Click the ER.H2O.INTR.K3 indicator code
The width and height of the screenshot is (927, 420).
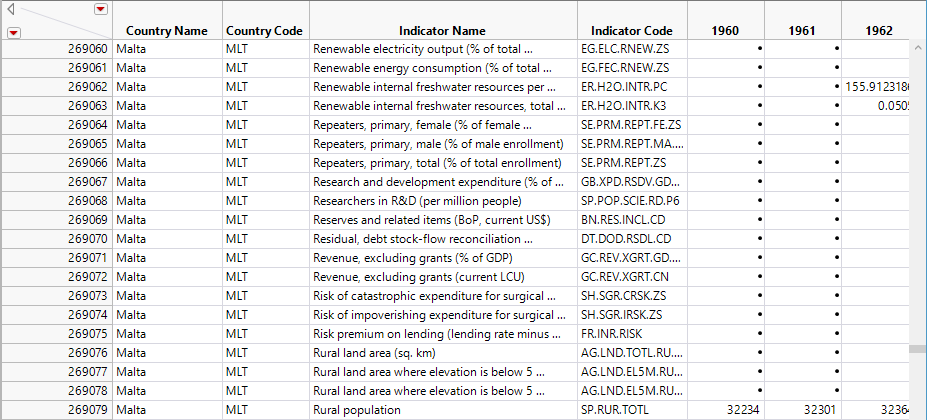(x=632, y=106)
